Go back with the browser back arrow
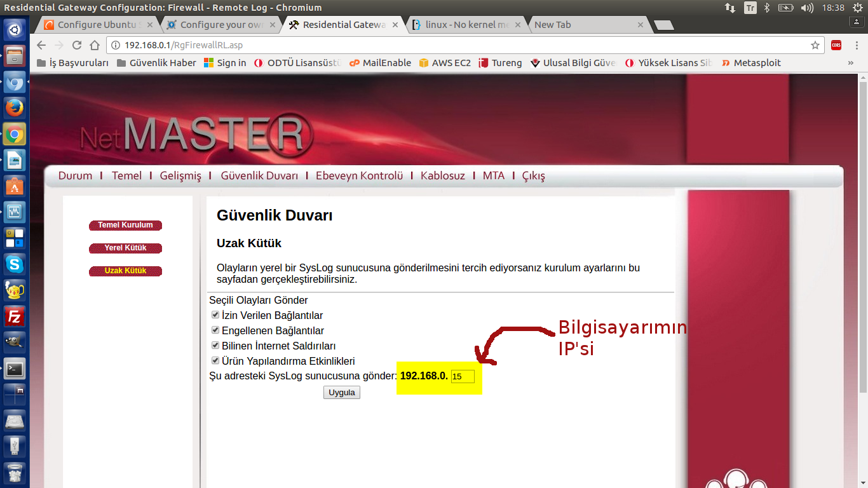Image resolution: width=868 pixels, height=488 pixels. 41,45
